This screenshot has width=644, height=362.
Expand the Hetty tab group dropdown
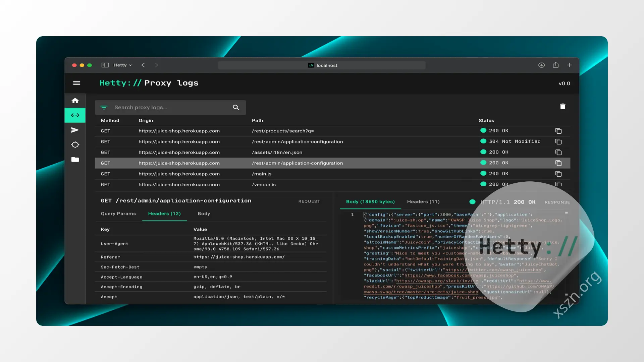point(122,65)
